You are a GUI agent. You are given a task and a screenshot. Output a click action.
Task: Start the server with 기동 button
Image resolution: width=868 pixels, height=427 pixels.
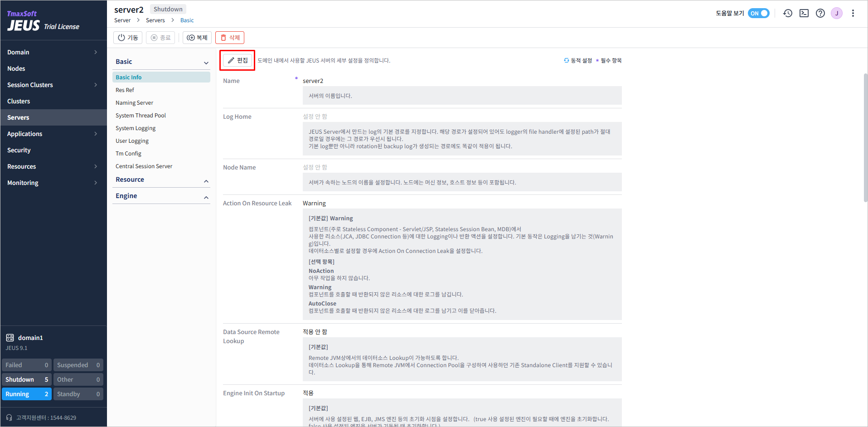tap(128, 38)
